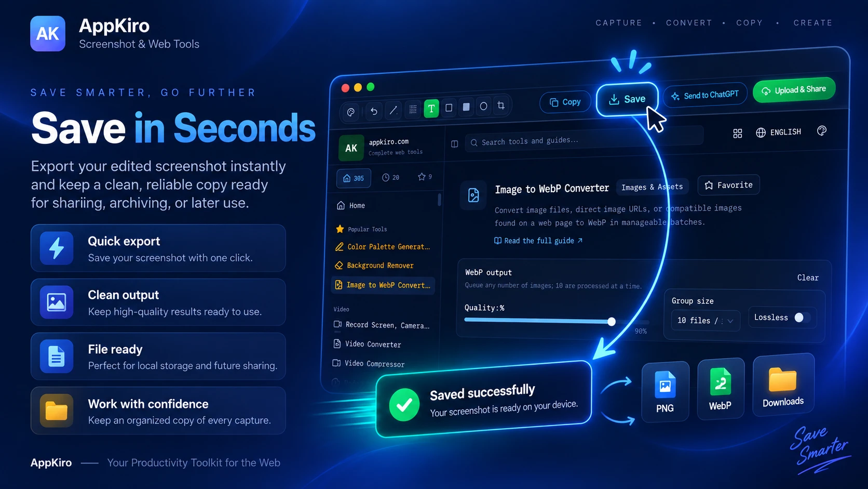868x489 pixels.
Task: Click the AppKiro AK logo top left
Action: coord(48,34)
